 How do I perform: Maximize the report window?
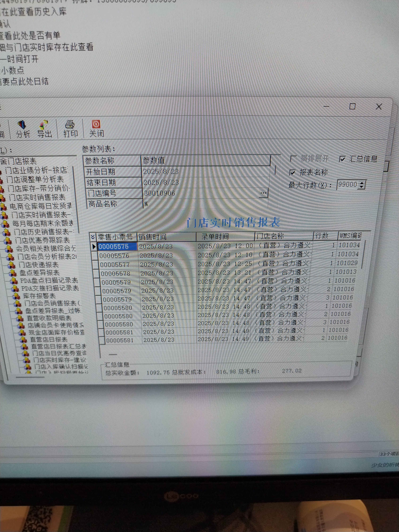coord(352,106)
